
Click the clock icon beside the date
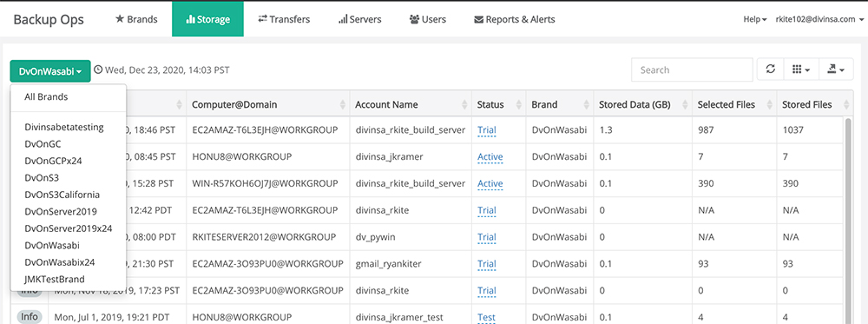tap(99, 70)
